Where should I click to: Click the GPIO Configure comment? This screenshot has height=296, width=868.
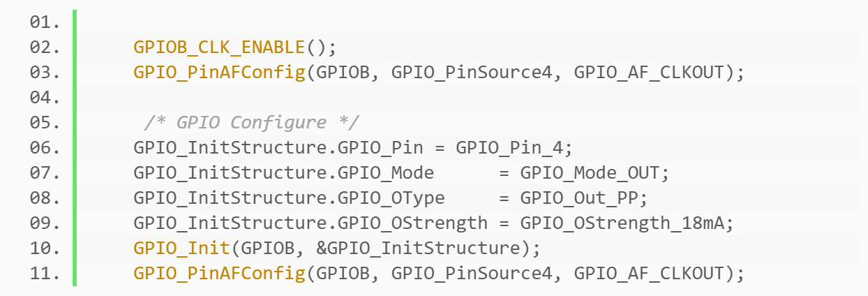[x=252, y=123]
